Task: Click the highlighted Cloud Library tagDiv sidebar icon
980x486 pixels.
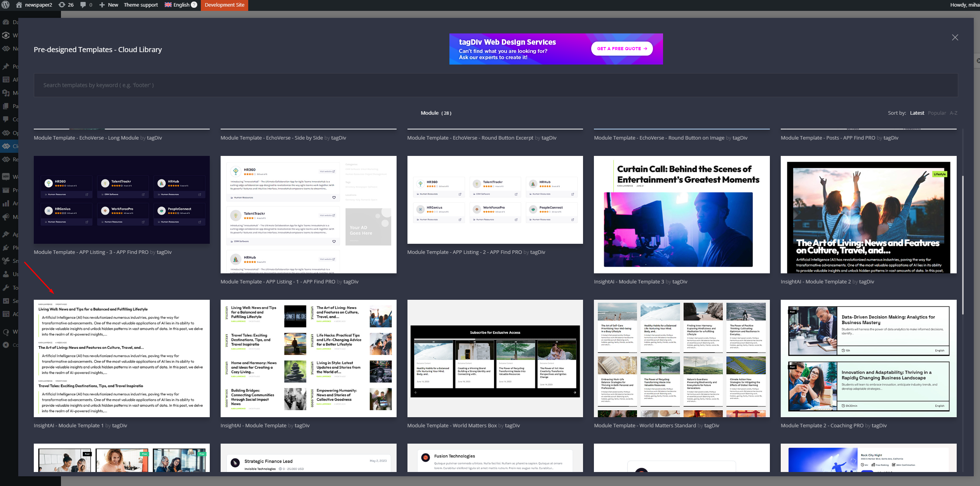Action: pyautogui.click(x=6, y=146)
